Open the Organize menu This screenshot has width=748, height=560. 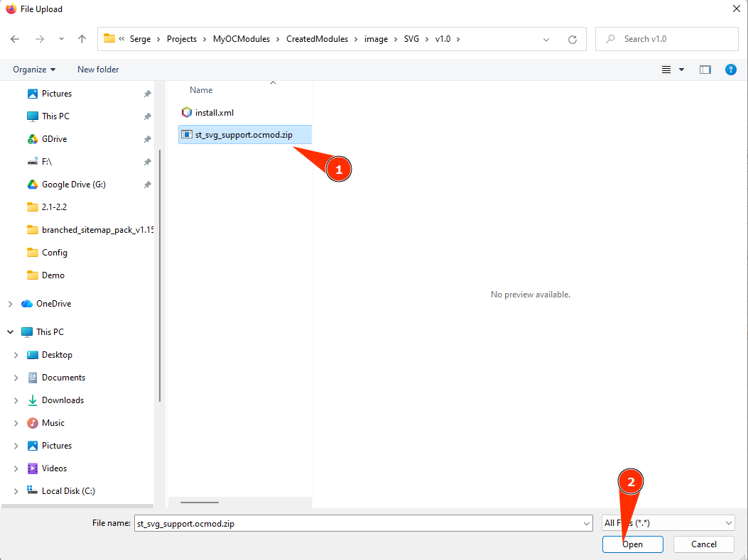(x=34, y=70)
